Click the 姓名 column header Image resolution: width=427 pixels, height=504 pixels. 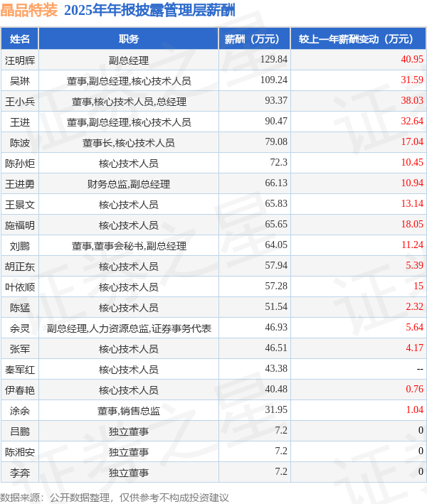[20, 39]
